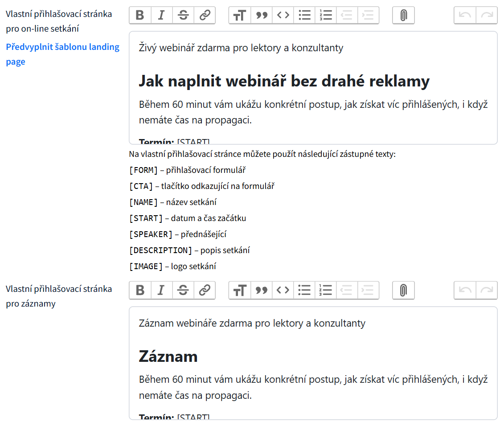Screen dimensions: 504x426
Task: Redo in the záznamy editor
Action: click(x=487, y=291)
